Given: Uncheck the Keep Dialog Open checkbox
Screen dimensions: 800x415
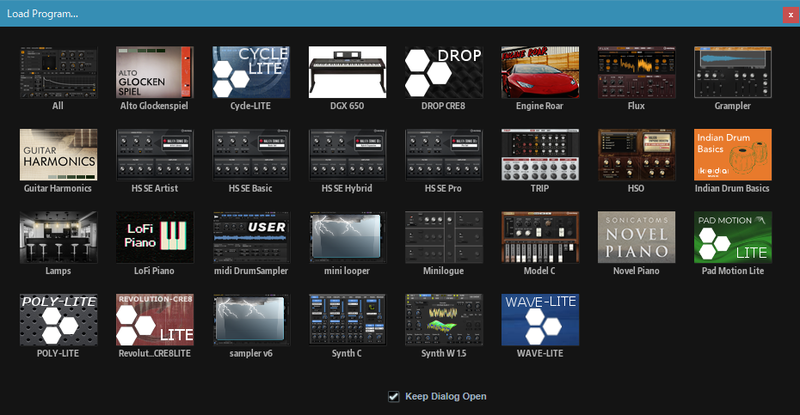Looking at the screenshot, I should pyautogui.click(x=393, y=397).
